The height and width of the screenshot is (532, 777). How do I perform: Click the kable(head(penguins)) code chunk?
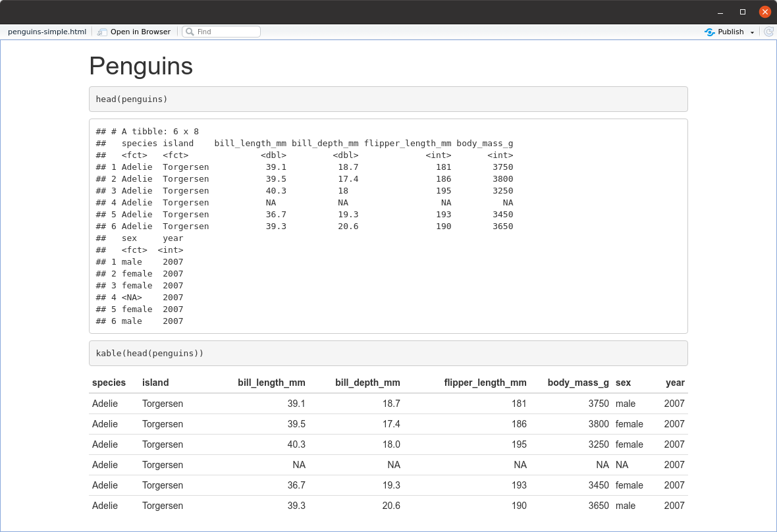(x=388, y=354)
